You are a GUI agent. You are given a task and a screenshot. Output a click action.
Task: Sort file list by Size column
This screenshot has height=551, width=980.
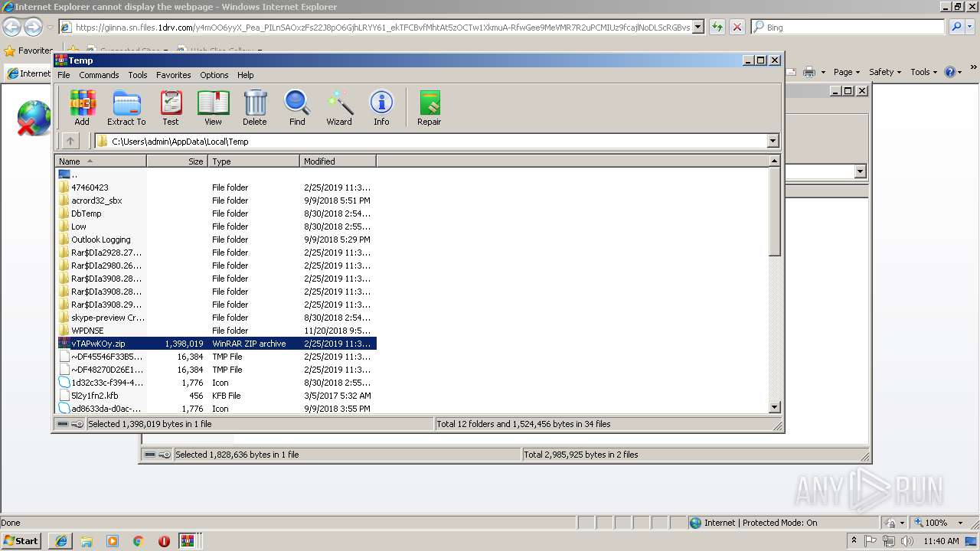tap(177, 161)
